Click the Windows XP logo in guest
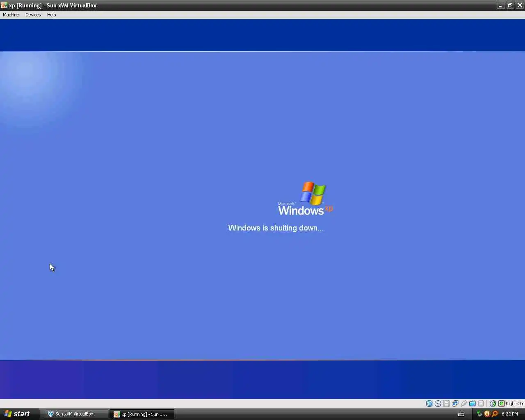This screenshot has width=525, height=420. [x=306, y=199]
